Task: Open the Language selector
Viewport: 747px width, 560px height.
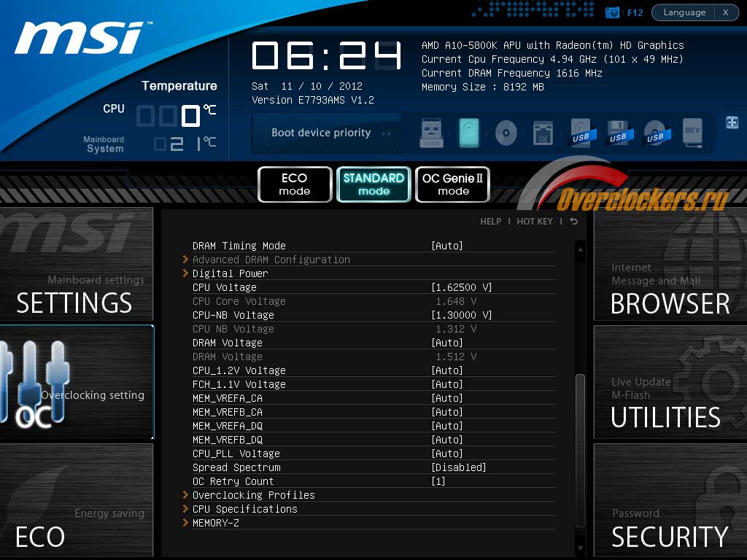Action: point(684,12)
